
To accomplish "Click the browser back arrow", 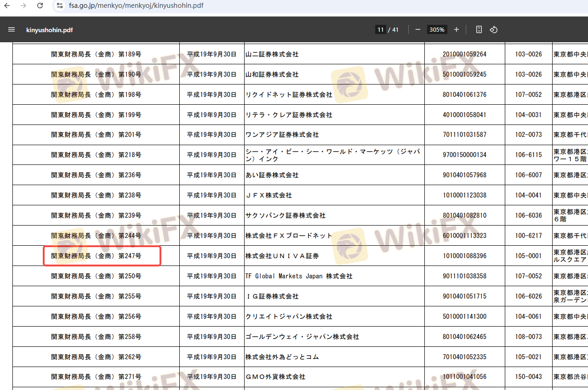I will [x=6, y=6].
